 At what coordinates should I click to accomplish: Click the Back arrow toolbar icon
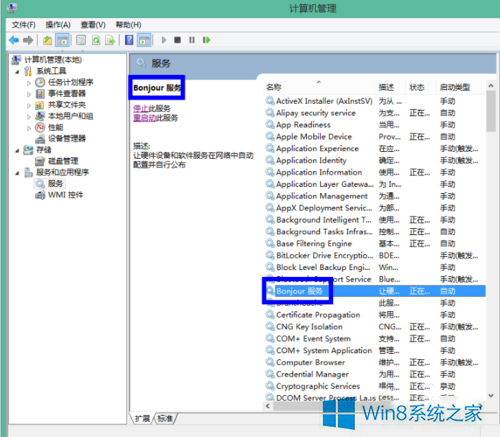point(14,40)
